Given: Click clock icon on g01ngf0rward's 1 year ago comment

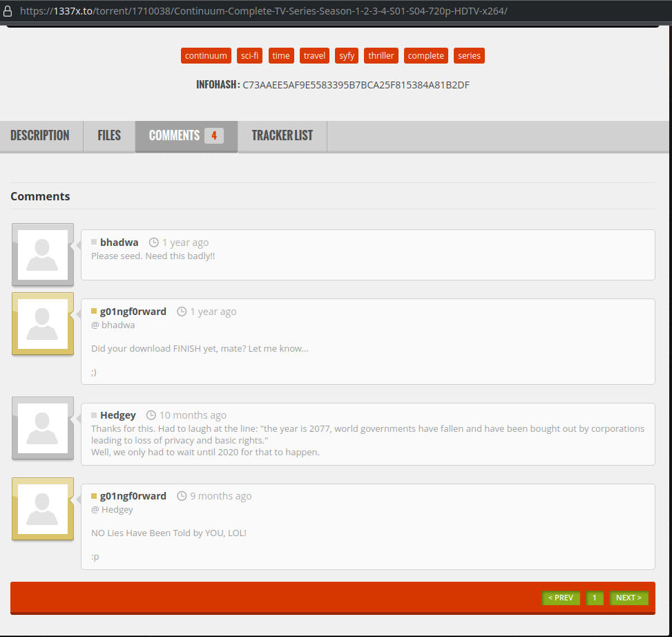Looking at the screenshot, I should pos(182,312).
